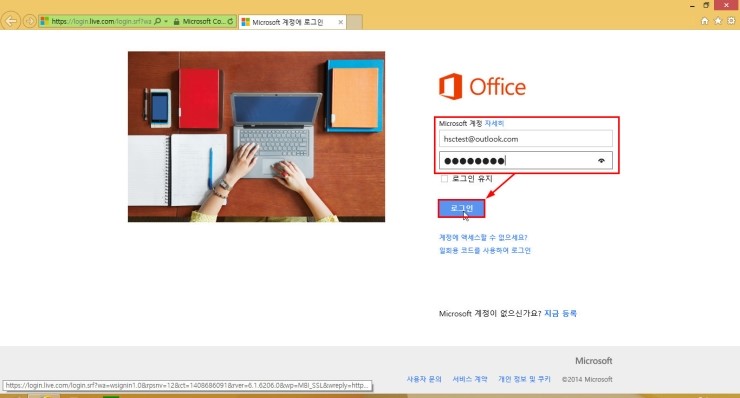Image resolution: width=740 pixels, height=398 pixels.
Task: Refresh the page with reload icon
Action: (230, 21)
